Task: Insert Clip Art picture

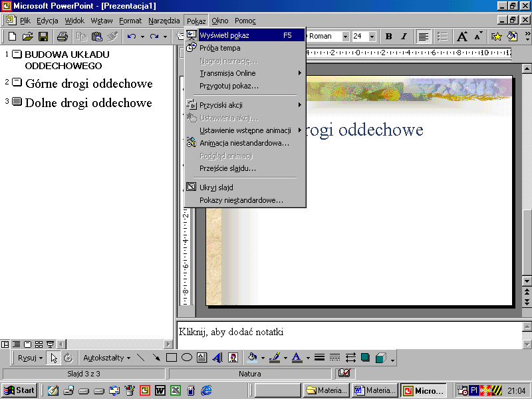Action: [x=233, y=358]
